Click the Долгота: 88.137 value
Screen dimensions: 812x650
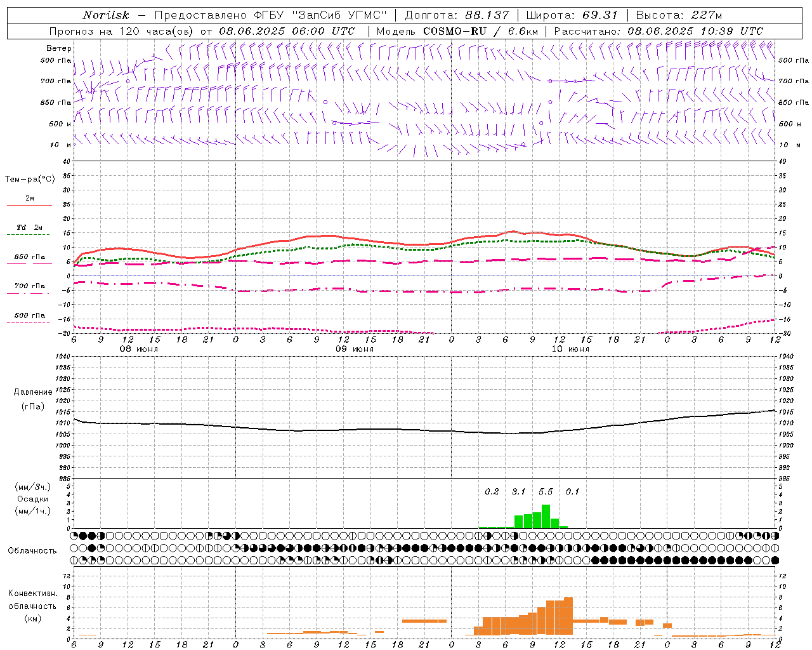point(457,15)
